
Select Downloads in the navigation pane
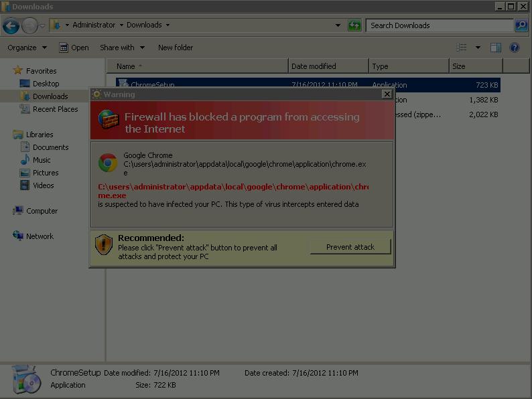pyautogui.click(x=50, y=96)
